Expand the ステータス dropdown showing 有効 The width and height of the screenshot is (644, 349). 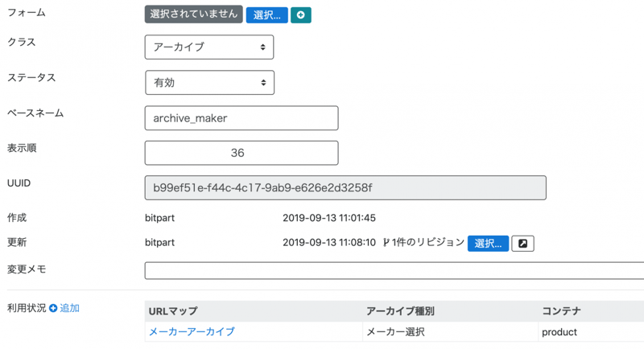tap(209, 82)
